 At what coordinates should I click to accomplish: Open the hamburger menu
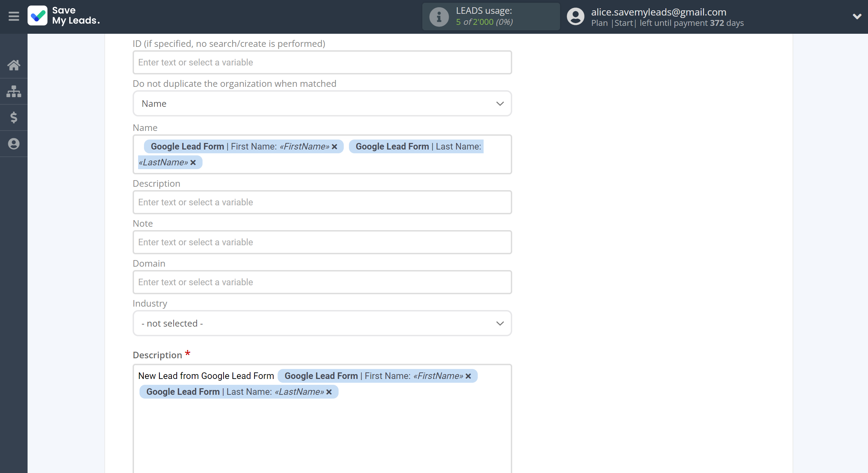[14, 16]
